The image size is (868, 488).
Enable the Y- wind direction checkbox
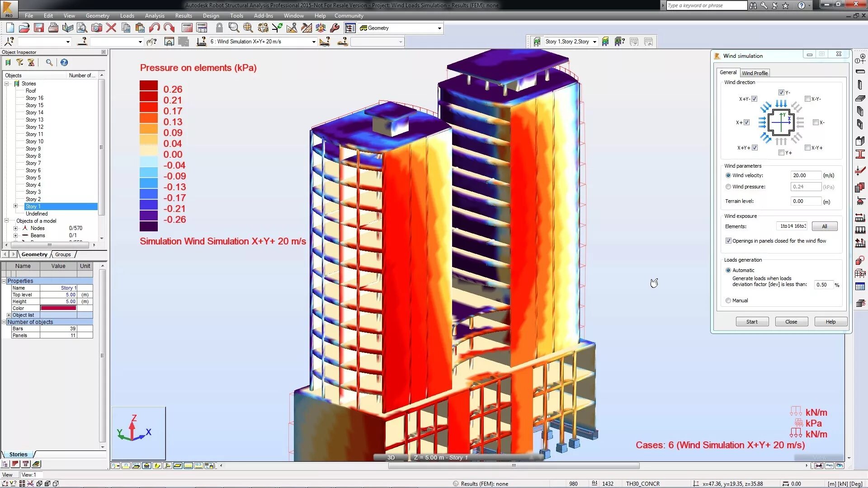pos(782,92)
